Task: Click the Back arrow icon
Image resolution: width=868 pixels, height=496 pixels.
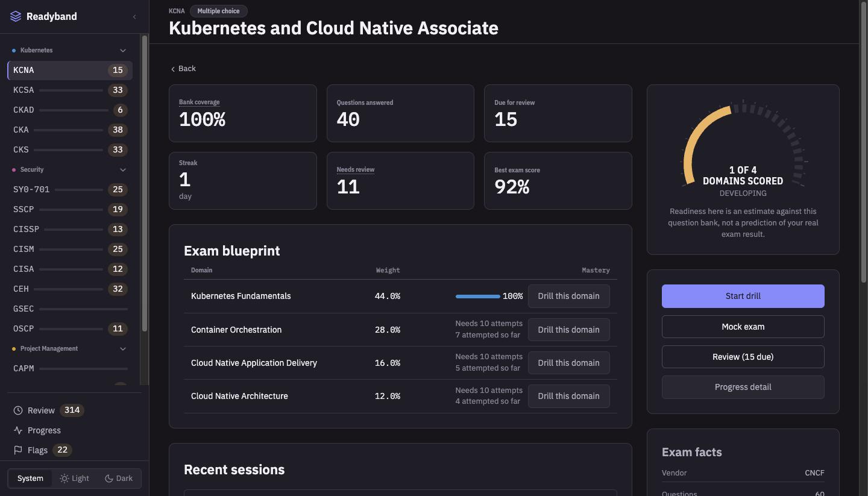Action: [173, 69]
